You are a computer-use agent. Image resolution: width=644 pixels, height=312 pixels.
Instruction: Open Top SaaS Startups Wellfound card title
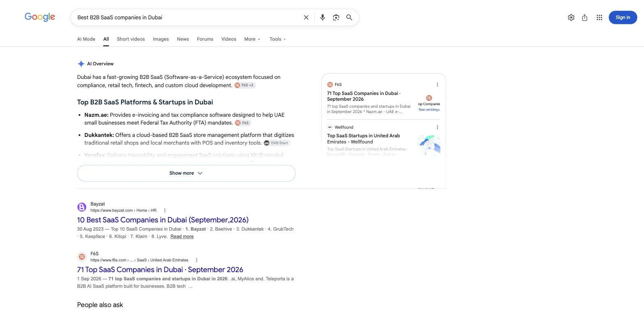tap(363, 139)
